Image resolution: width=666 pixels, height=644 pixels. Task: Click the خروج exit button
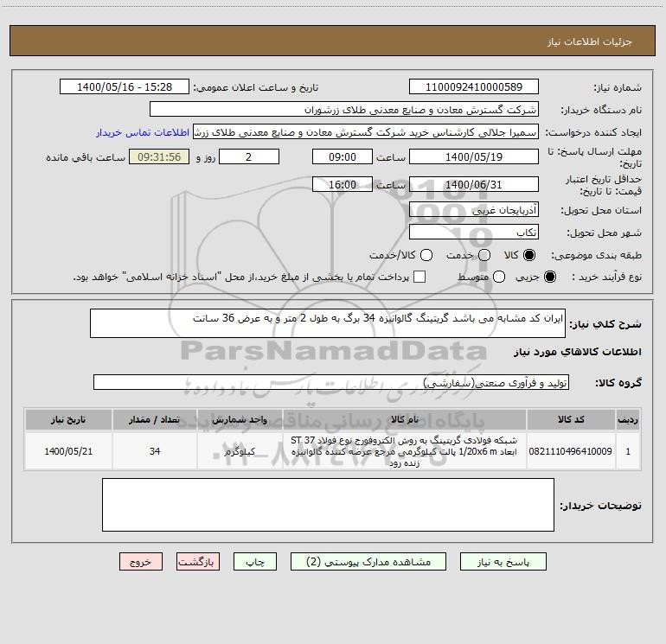pyautogui.click(x=141, y=562)
